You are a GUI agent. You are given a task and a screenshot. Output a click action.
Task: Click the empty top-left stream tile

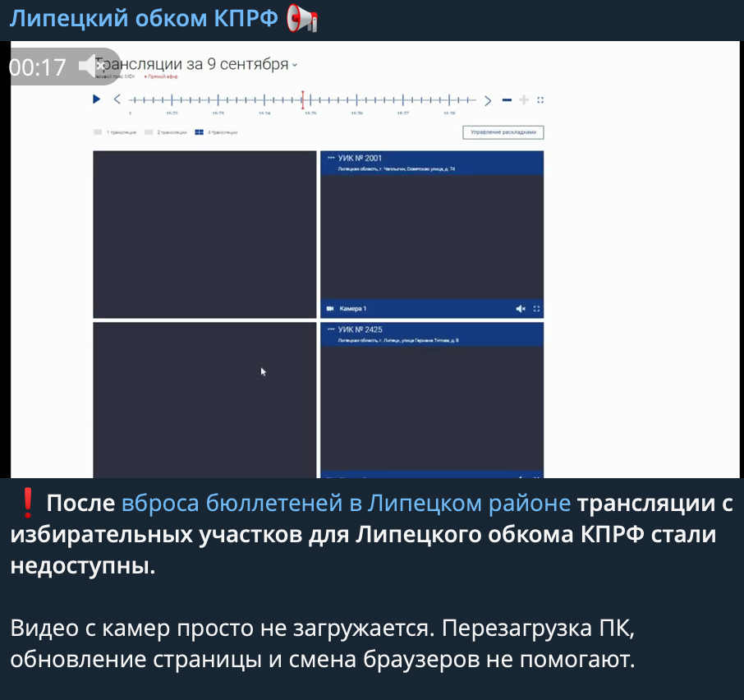204,234
